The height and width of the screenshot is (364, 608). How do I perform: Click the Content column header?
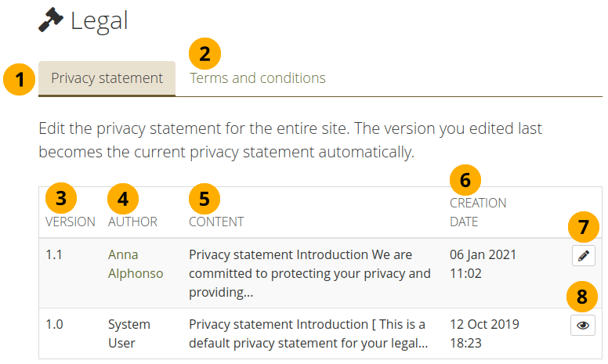(x=216, y=222)
